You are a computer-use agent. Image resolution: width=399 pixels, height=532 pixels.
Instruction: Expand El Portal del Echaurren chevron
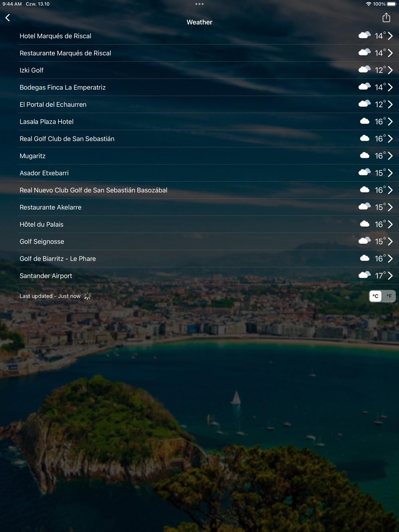[x=390, y=104]
